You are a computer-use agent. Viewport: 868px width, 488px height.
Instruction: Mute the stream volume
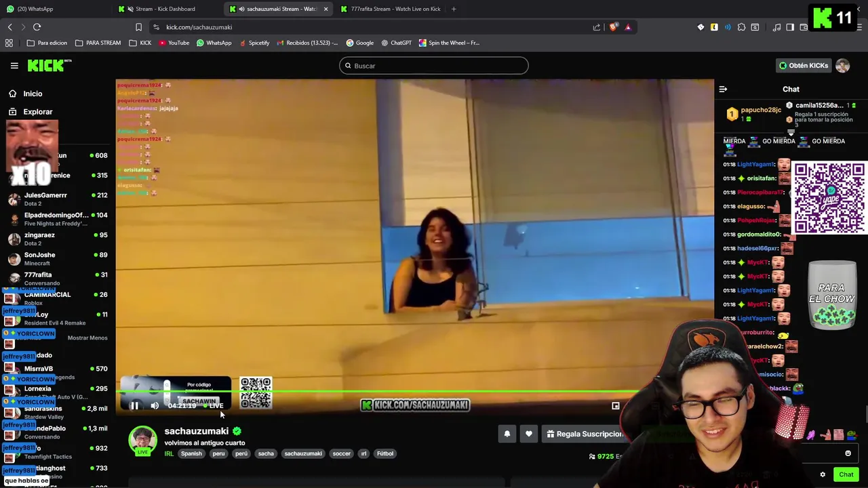[x=155, y=405]
